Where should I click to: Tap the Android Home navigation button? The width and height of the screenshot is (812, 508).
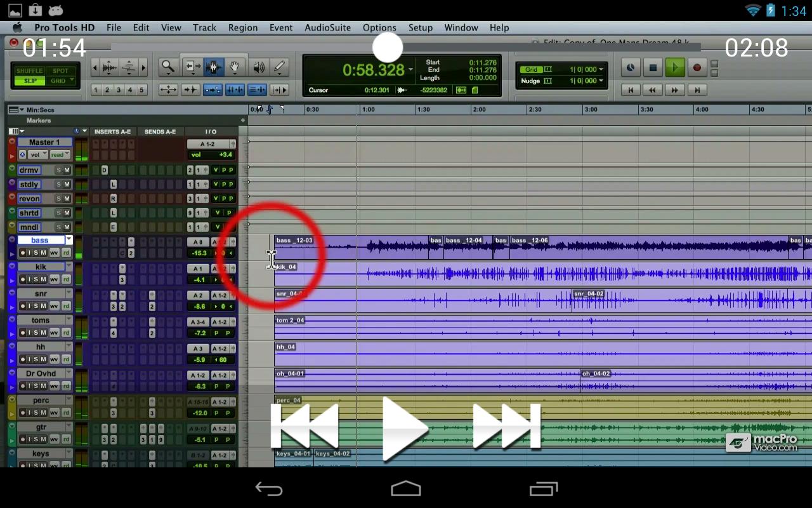coord(406,488)
